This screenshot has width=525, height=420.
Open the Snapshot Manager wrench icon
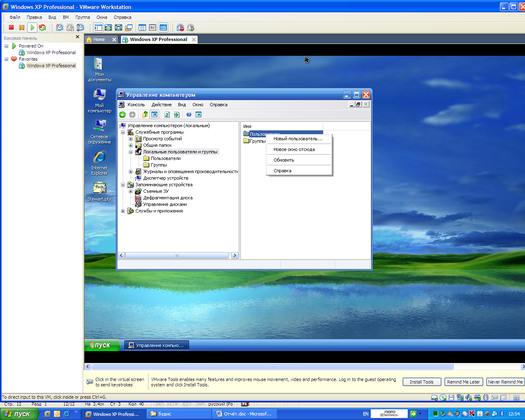80,27
